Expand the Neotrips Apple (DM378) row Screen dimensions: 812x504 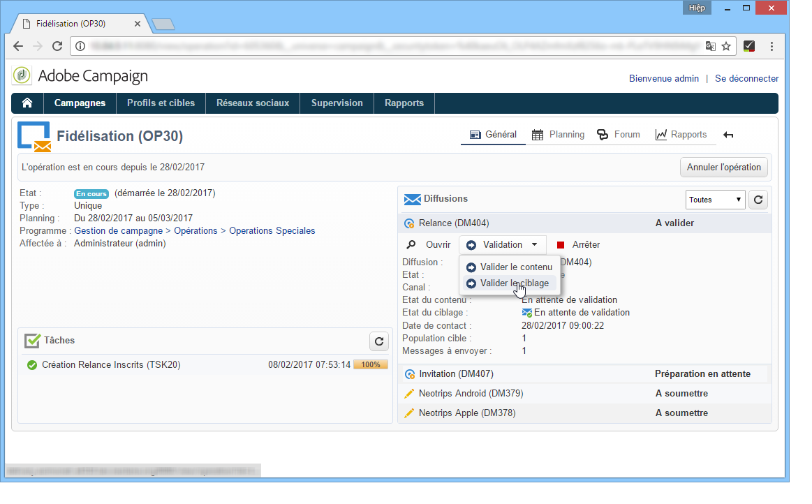[584, 413]
